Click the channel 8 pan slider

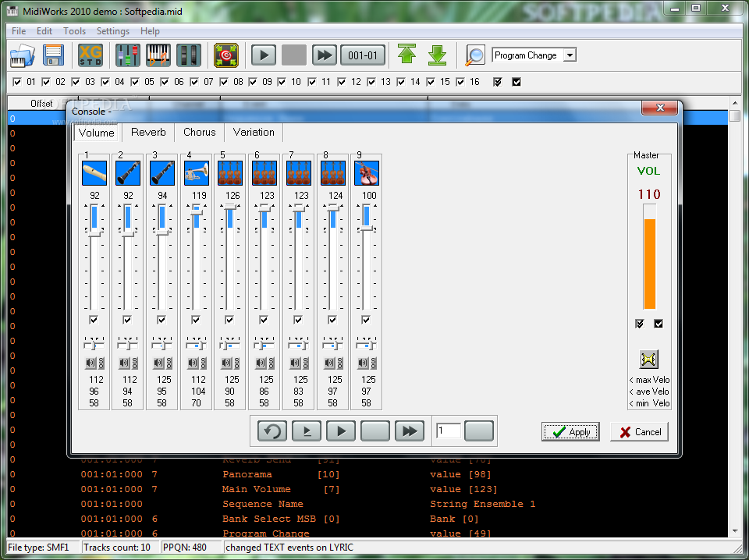332,343
